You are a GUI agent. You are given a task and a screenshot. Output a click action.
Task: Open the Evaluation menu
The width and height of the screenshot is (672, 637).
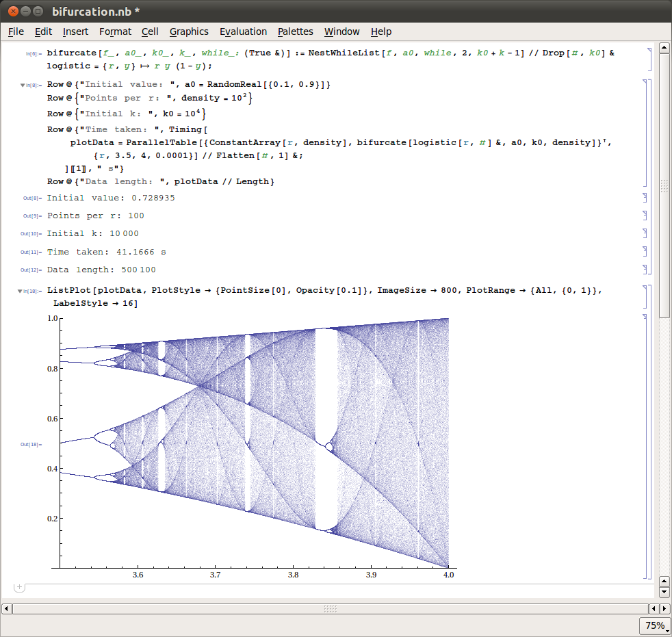coord(243,31)
